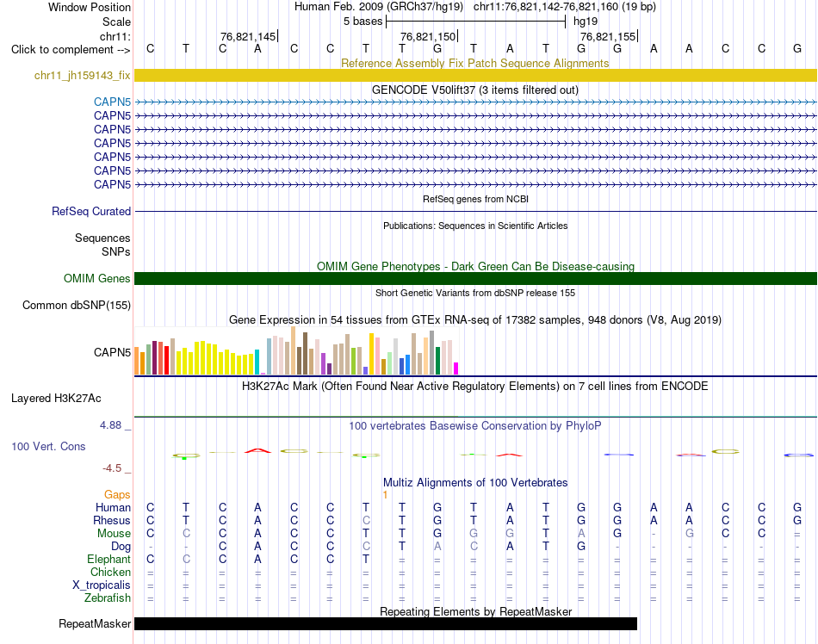
Task: Click the Scale track label
Action: [x=116, y=22]
